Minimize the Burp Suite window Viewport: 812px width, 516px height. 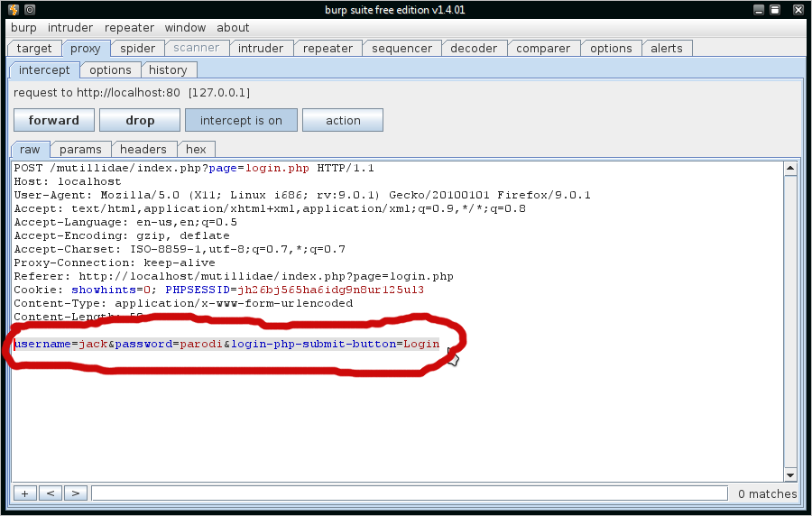click(x=759, y=10)
